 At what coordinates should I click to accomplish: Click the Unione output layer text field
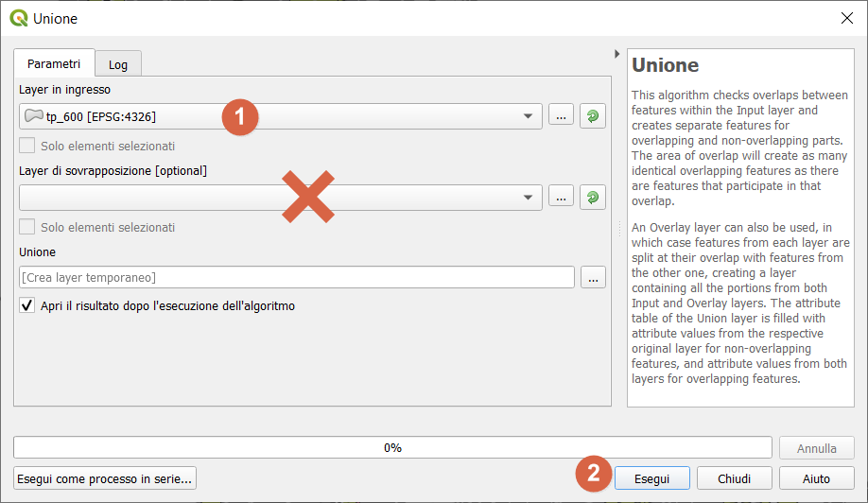tap(297, 278)
